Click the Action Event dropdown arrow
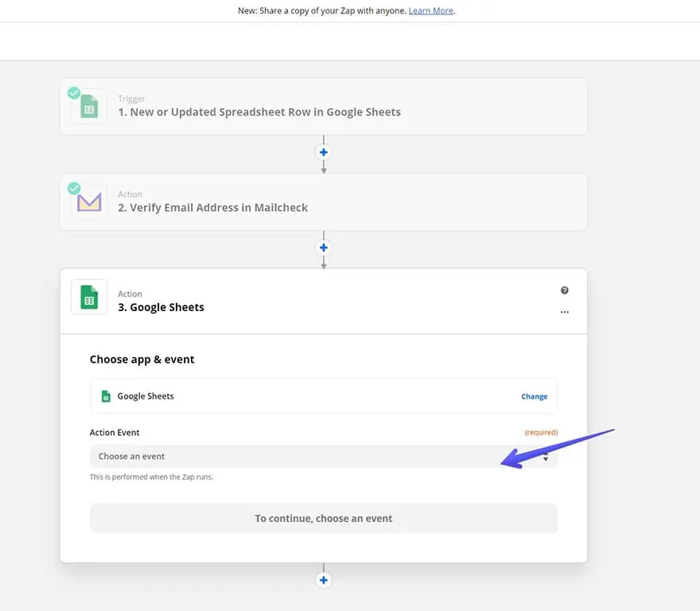This screenshot has width=700, height=611. [546, 457]
